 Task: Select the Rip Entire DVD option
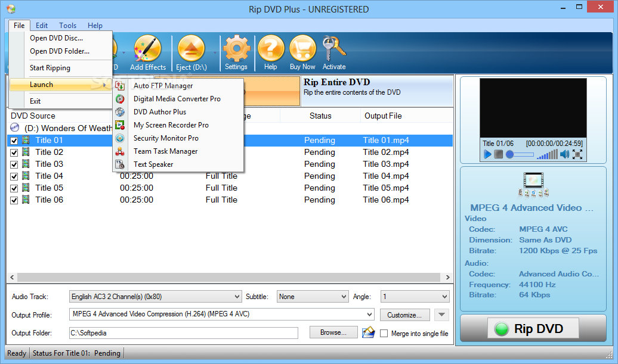pos(377,91)
